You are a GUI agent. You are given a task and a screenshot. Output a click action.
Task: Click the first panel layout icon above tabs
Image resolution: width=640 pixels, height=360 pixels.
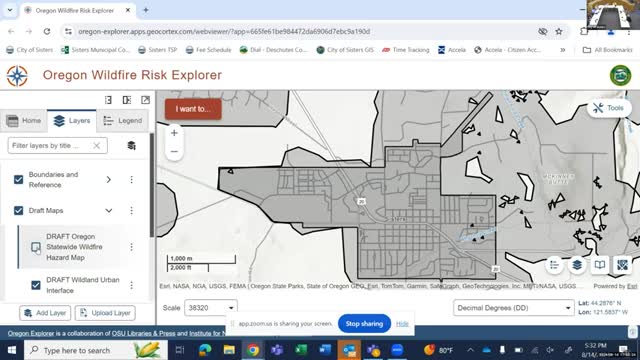[108, 100]
